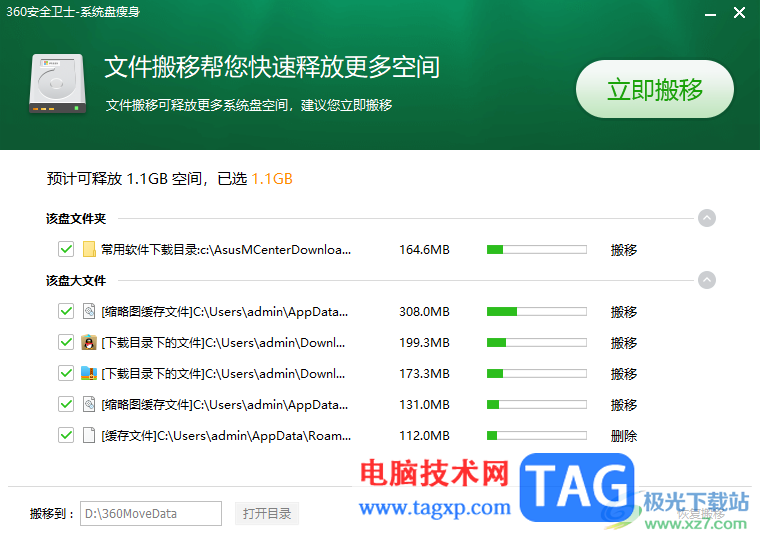Select [缓存文件] AppData\Roam row text
Screen dimensions: 760x540
pyautogui.click(x=226, y=436)
